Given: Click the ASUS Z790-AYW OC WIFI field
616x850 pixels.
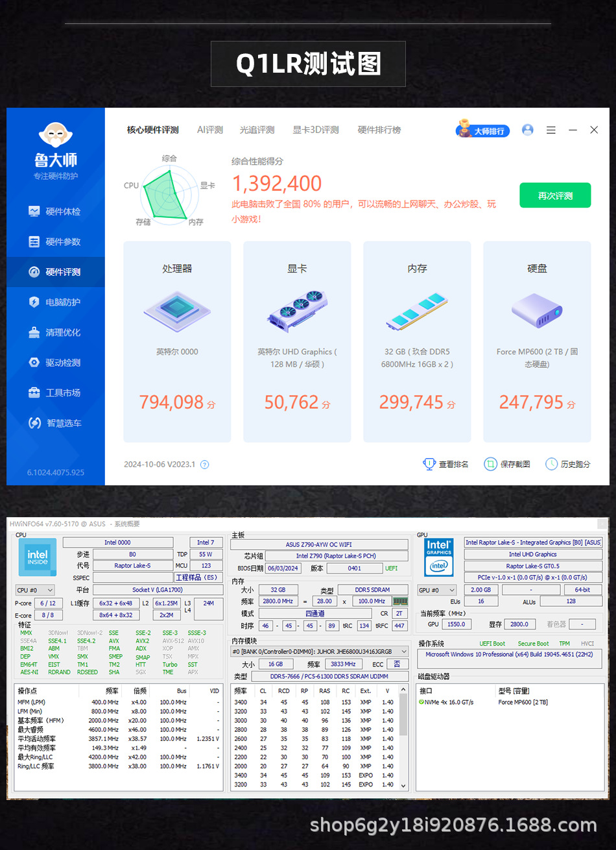Looking at the screenshot, I should pyautogui.click(x=319, y=544).
